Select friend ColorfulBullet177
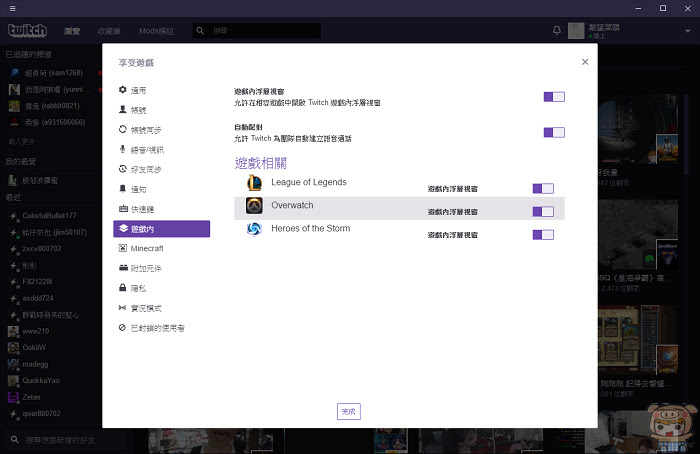This screenshot has height=454, width=700. pyautogui.click(x=50, y=216)
